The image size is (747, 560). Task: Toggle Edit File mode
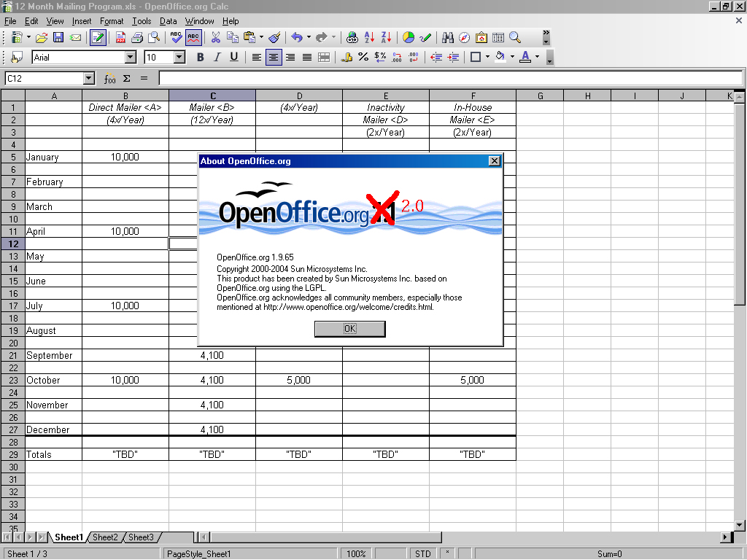[98, 37]
